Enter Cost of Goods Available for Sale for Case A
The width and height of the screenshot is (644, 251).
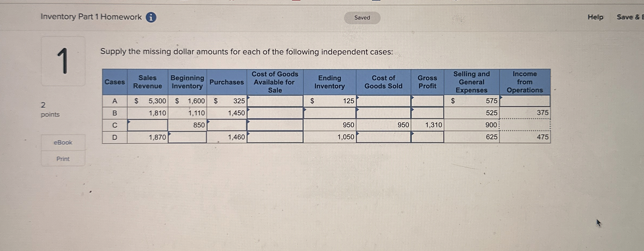pos(275,101)
